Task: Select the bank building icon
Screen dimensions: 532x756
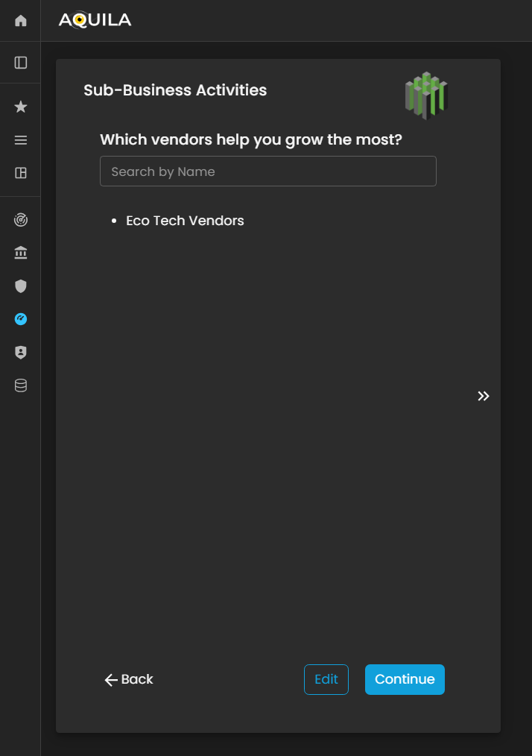Action: click(x=21, y=253)
